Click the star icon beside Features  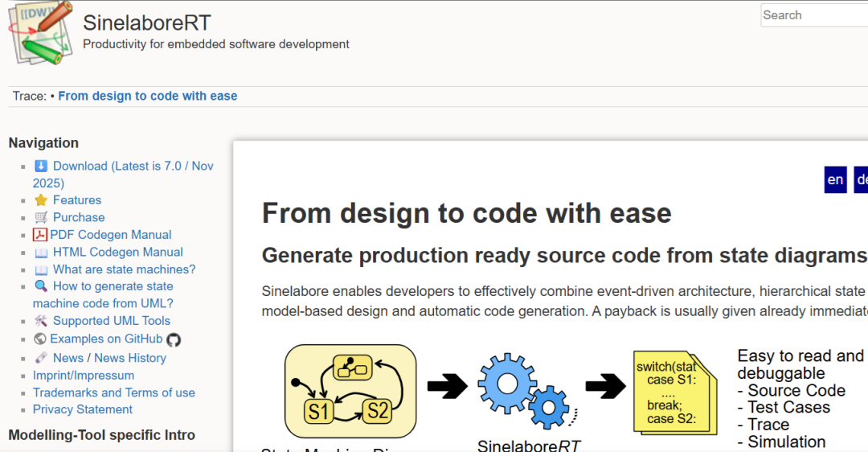[41, 200]
